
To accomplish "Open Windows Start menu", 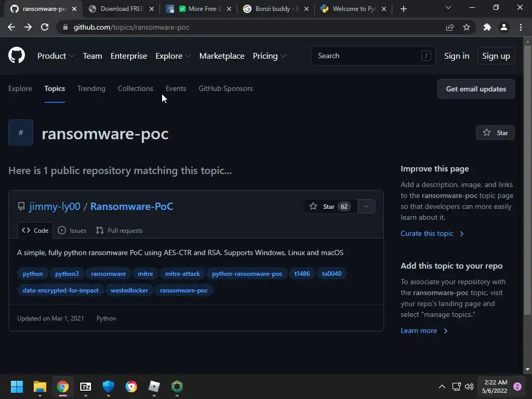I will pos(17,387).
